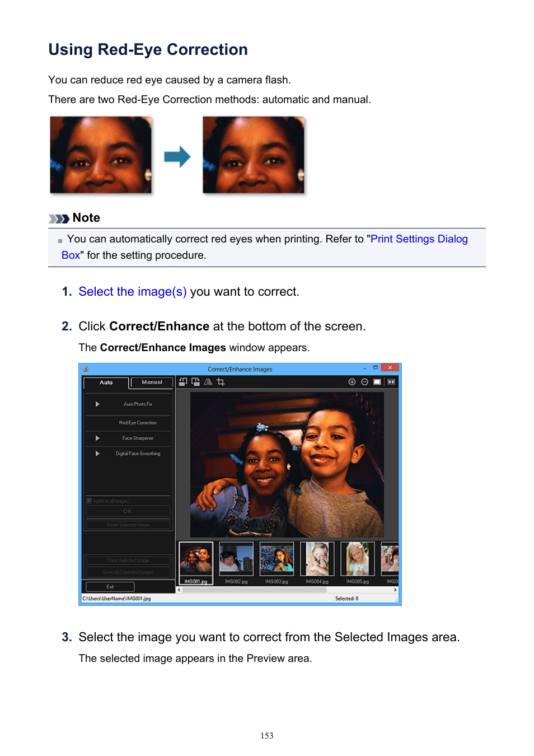Click the rotate right 90 degrees icon
Screen dimensions: 534x756
(x=195, y=382)
